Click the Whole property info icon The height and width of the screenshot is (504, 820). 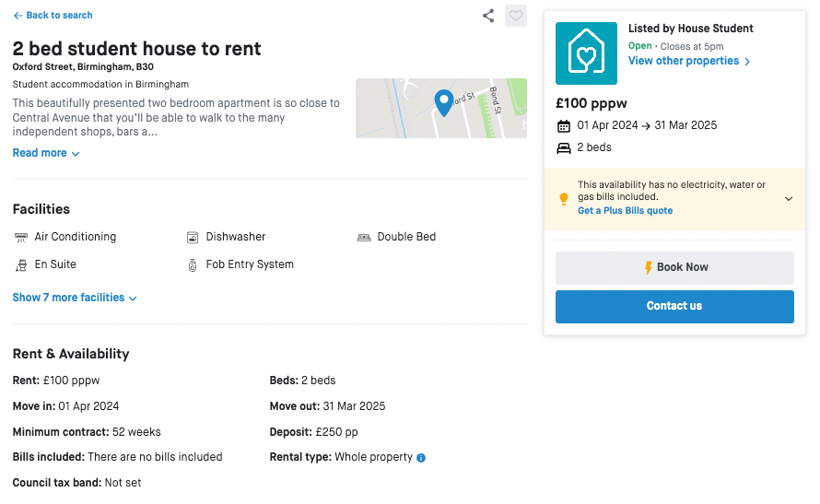421,458
